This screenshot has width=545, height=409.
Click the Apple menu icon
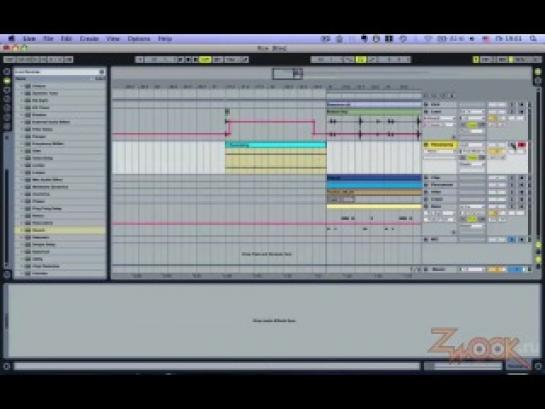tap(11, 39)
